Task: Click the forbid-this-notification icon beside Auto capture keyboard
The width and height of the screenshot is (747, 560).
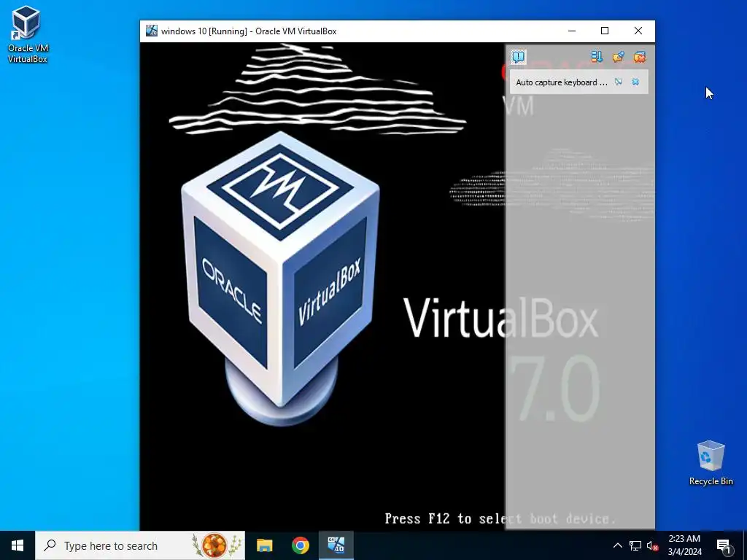Action: [619, 82]
